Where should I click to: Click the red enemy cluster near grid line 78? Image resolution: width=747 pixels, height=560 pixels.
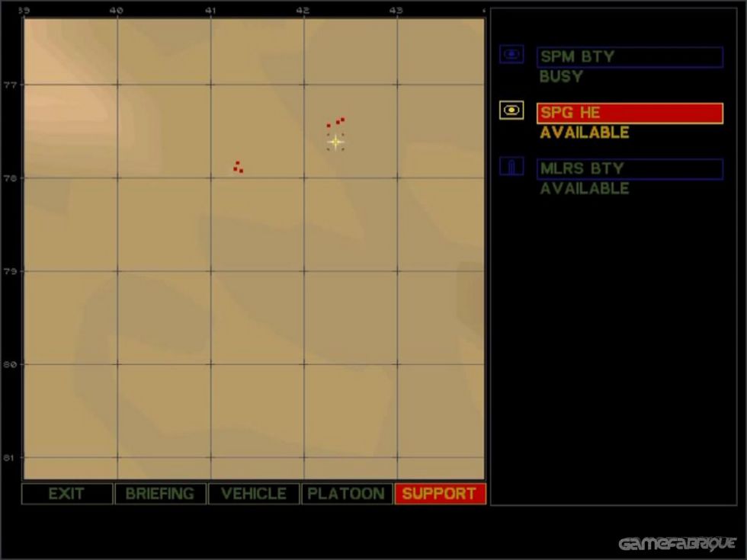[x=238, y=167]
